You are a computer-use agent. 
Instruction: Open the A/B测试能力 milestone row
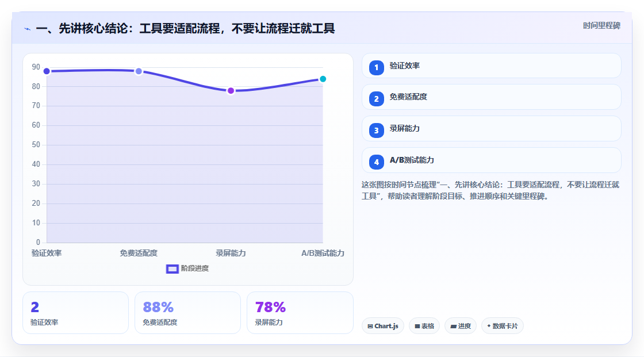click(491, 160)
